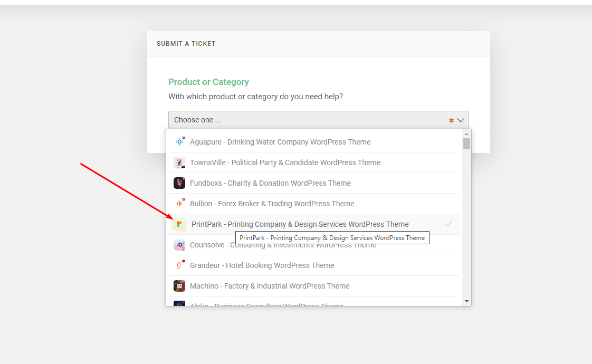Viewport: 592px width, 364px height.
Task: Click the PrintPark theme icon
Action: 179,224
